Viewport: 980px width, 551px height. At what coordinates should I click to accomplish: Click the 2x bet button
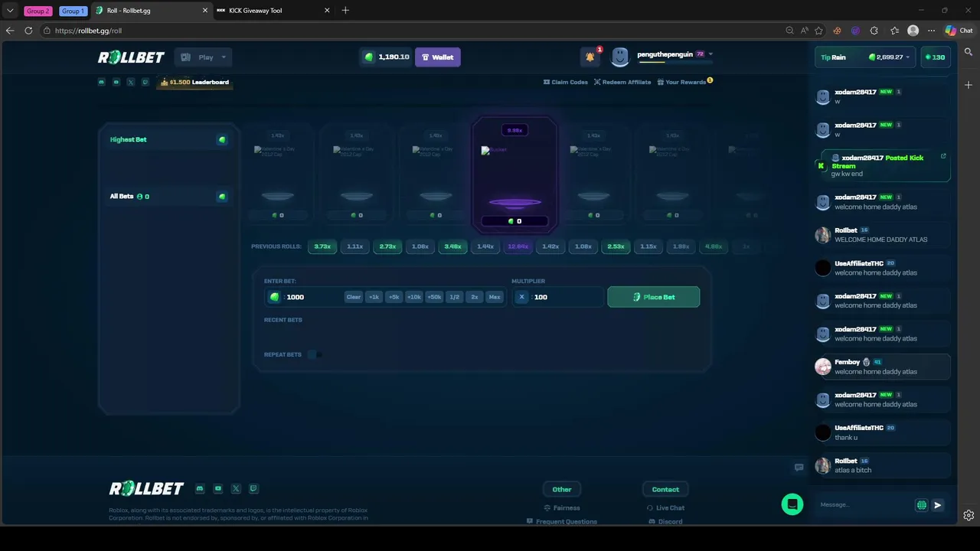(475, 297)
